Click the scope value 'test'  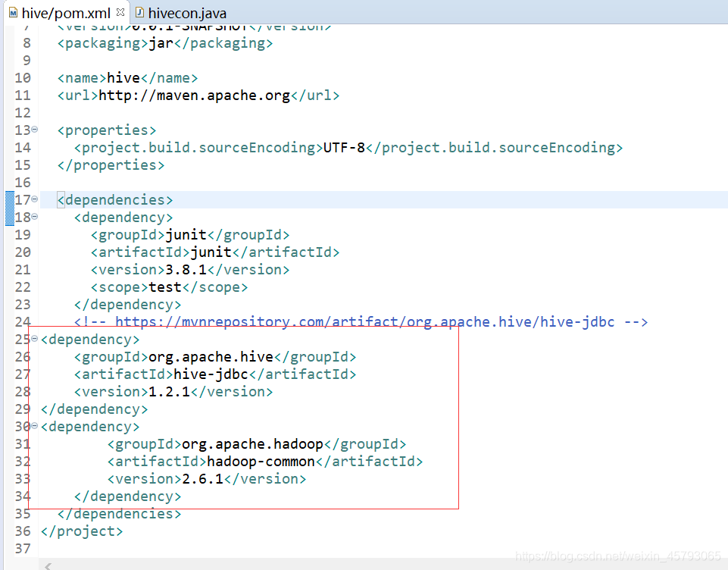pos(165,287)
